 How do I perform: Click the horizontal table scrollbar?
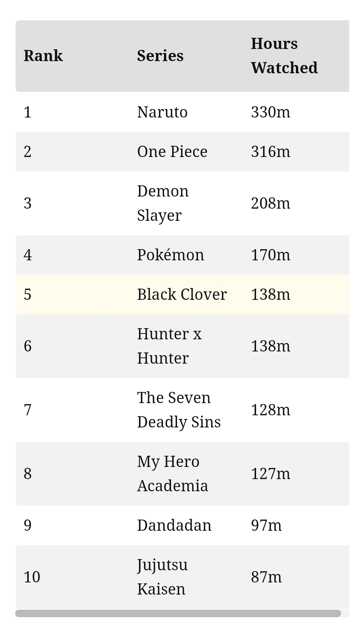(178, 613)
